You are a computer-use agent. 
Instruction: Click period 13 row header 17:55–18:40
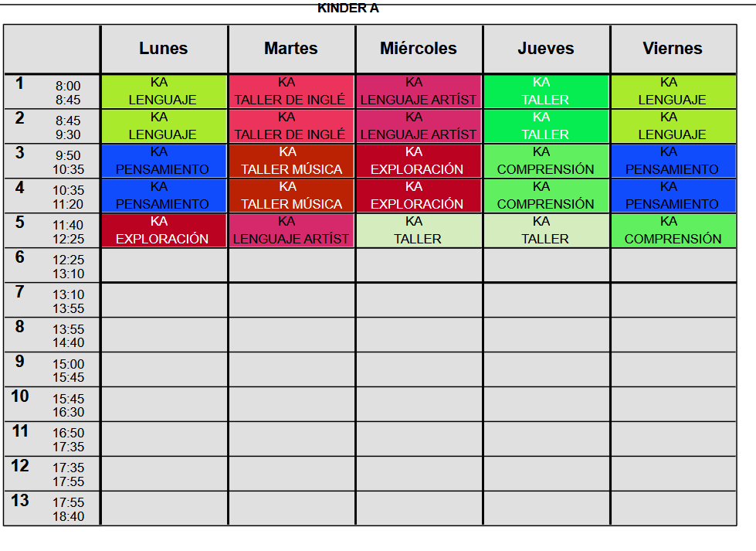(52, 508)
